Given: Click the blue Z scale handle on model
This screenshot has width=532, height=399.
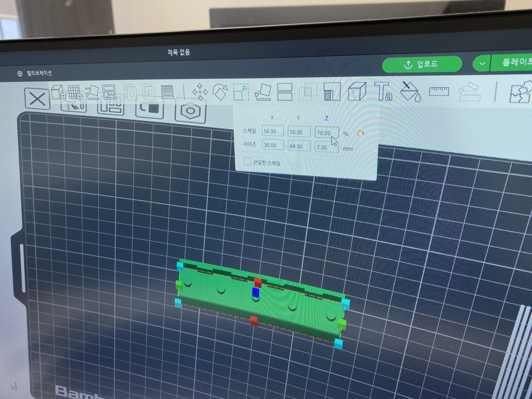Looking at the screenshot, I should point(255,293).
